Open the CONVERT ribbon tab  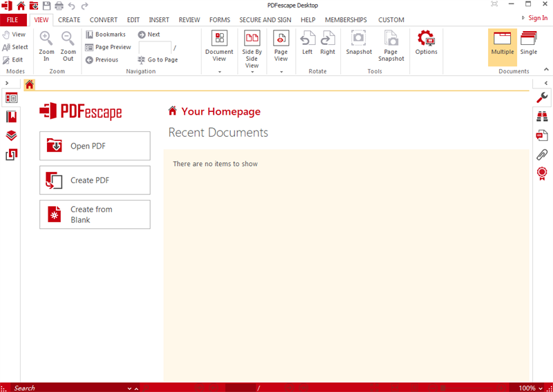pos(103,20)
